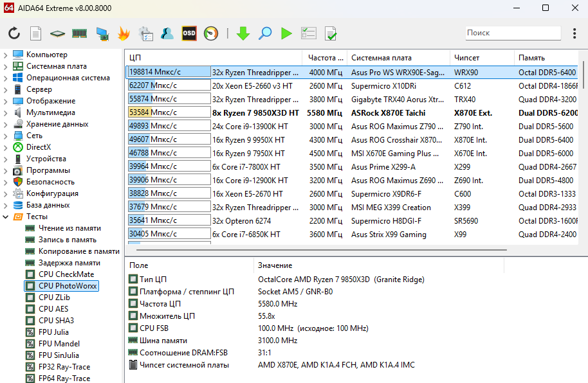The image size is (588, 383).
Task: Open CPU AES benchmark
Action: (x=53, y=309)
